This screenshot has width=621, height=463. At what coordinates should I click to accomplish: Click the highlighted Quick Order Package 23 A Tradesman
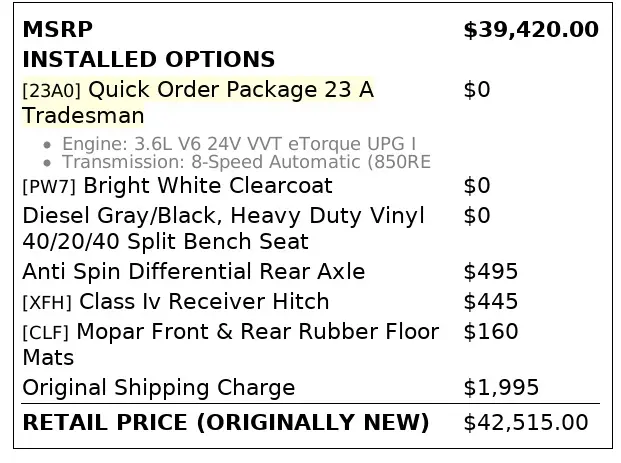click(231, 90)
